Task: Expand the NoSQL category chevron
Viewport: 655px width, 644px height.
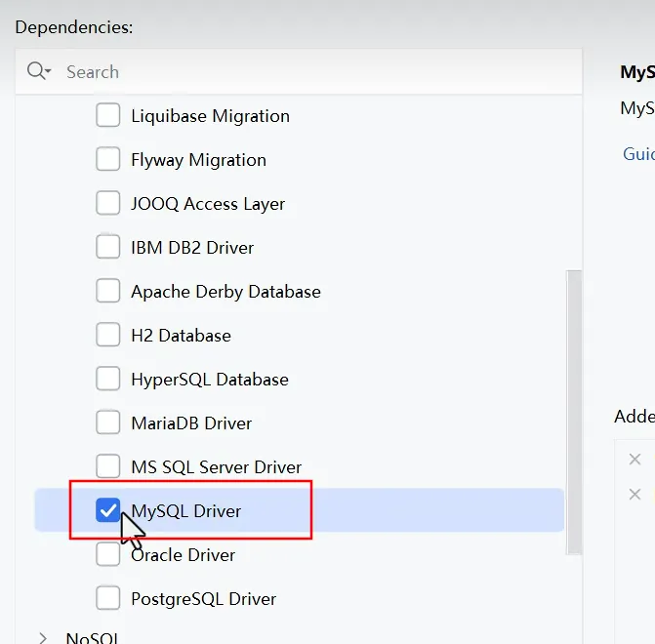Action: tap(43, 638)
